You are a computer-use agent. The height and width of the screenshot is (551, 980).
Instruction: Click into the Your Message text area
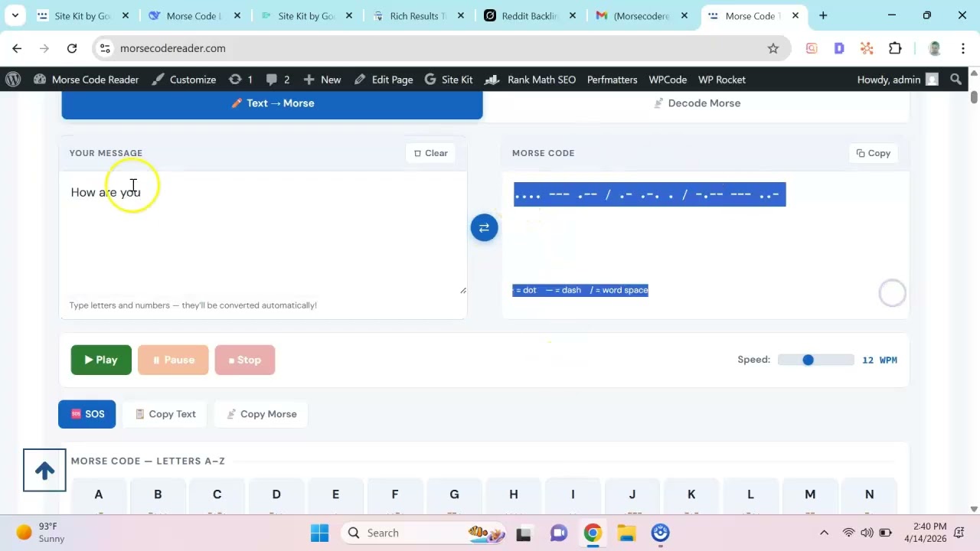263,233
